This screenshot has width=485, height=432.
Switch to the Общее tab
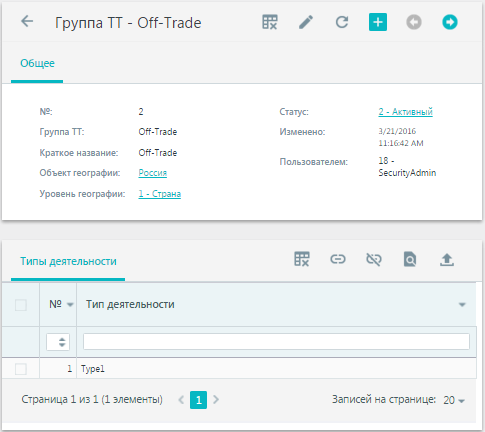coord(37,63)
